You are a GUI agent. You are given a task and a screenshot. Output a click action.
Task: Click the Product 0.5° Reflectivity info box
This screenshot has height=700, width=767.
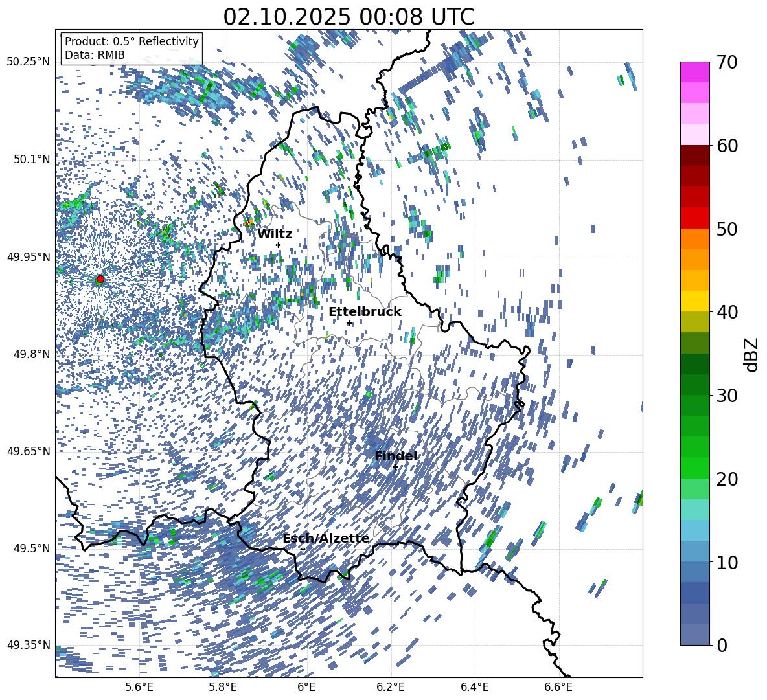132,48
